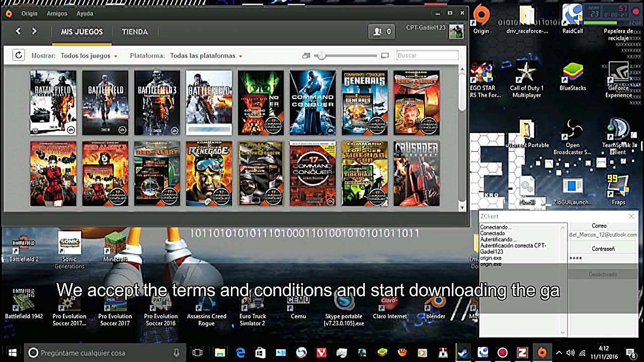The height and width of the screenshot is (362, 644).
Task: Expand the Mostrar Todos los juegos dropdown
Action: coord(89,56)
